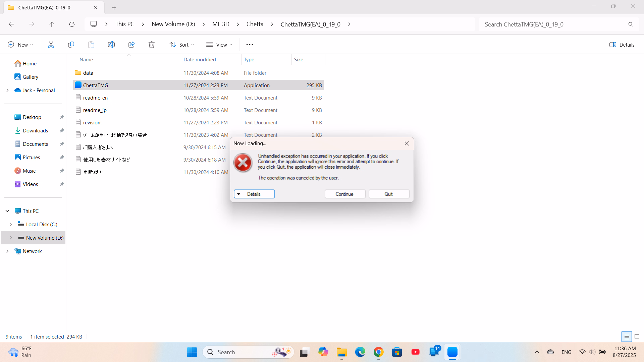Toggle the Details pane button
The height and width of the screenshot is (362, 644).
click(622, 45)
